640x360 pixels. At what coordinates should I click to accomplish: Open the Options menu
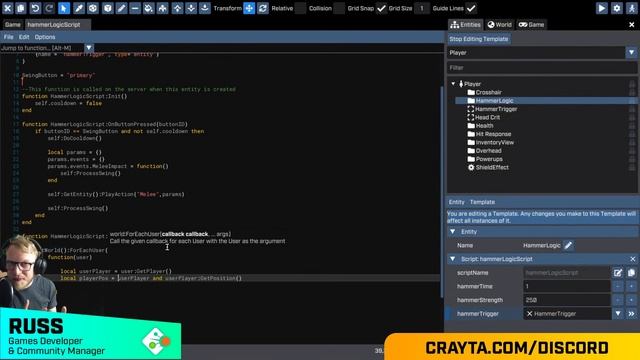tap(45, 37)
